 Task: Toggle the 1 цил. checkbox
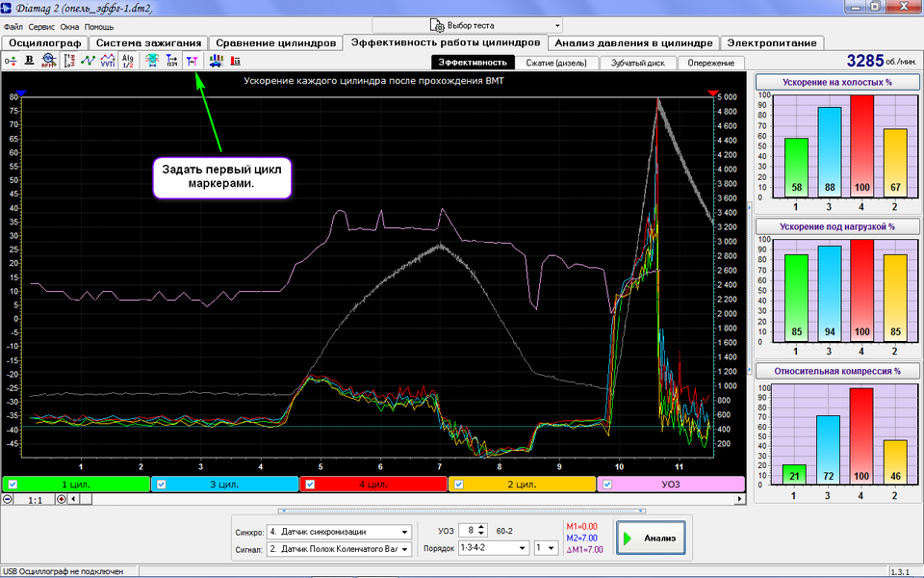[x=13, y=485]
